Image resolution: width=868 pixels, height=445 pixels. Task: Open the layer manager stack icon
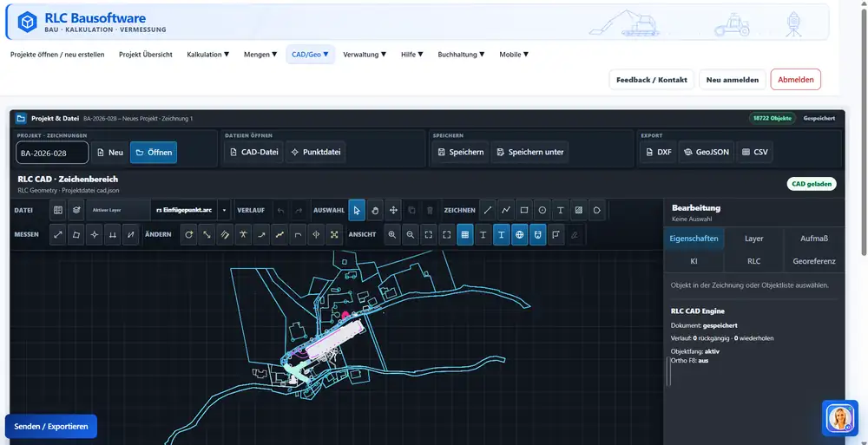click(76, 210)
